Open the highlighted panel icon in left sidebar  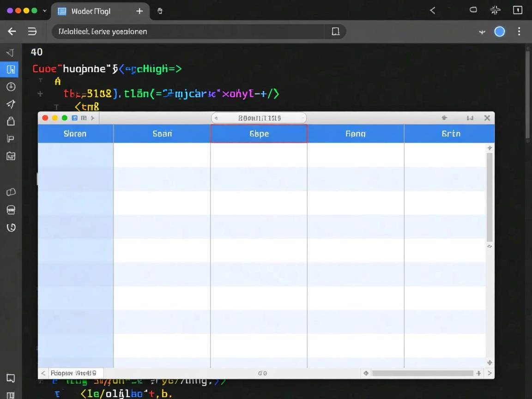tap(11, 69)
